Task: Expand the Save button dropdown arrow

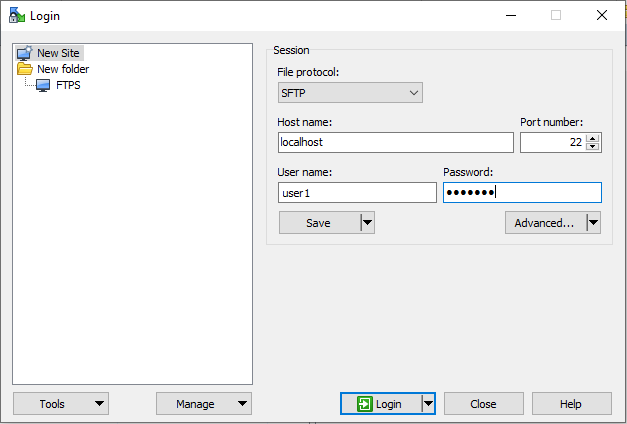Action: (x=367, y=223)
